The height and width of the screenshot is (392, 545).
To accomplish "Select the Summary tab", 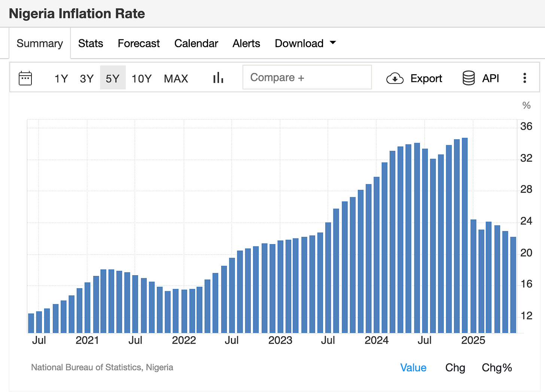I will click(40, 43).
